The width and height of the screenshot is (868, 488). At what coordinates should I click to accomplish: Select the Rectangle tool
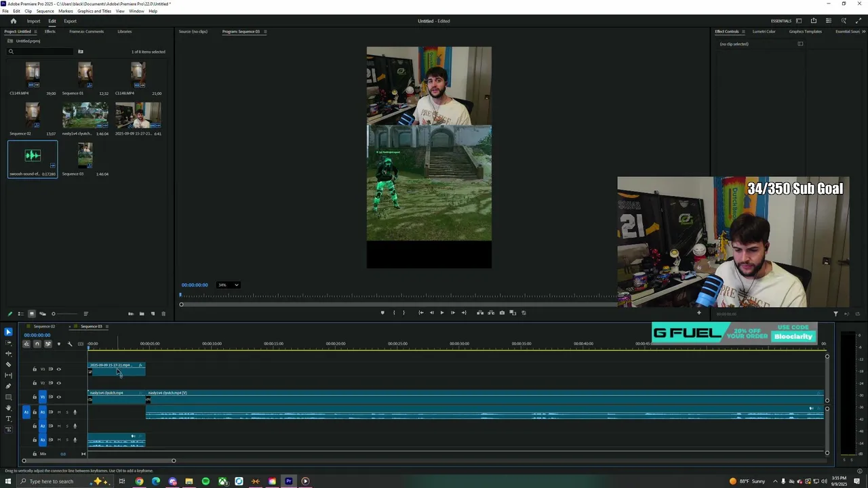pos(8,397)
